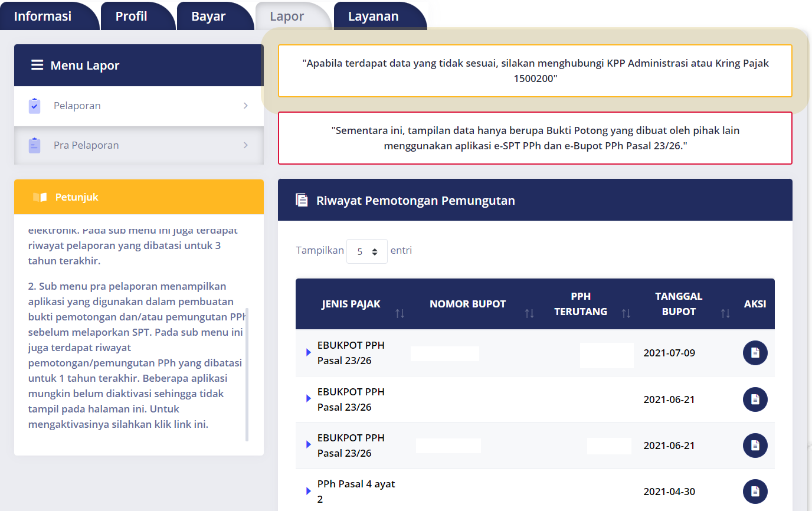
Task: Click hamburger icon beside Menu Lapor
Action: [x=37, y=65]
